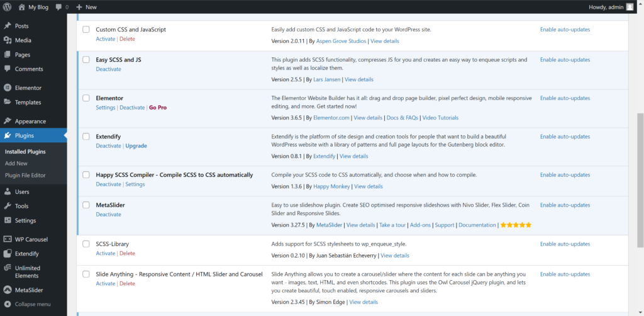644x316 pixels.
Task: Check the SCSS-Library plugin checkbox
Action: tap(86, 244)
